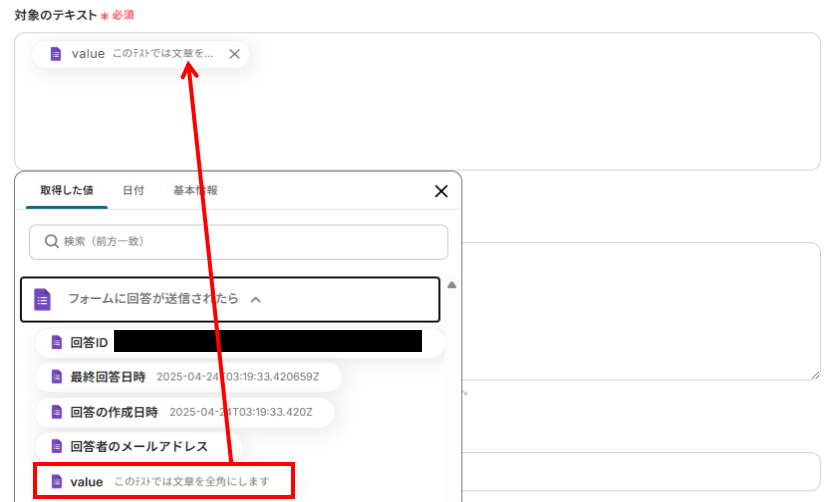
Task: Click search magnifier icon in popup
Action: (x=51, y=242)
